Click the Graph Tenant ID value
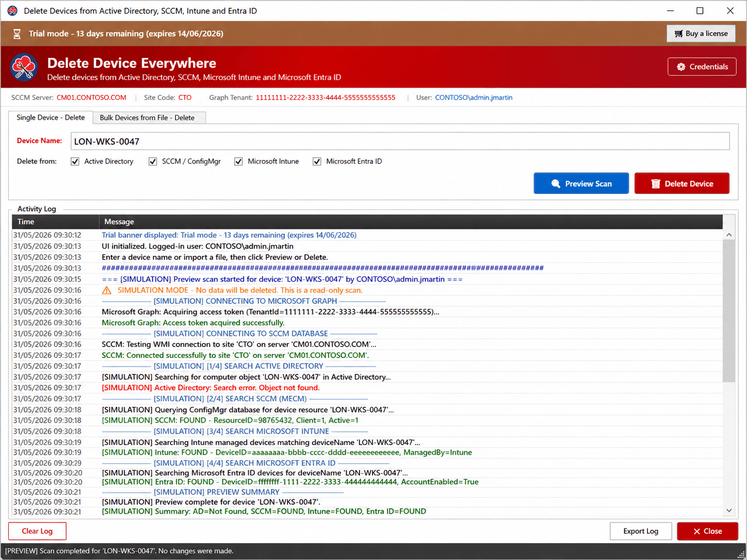747x560 pixels. (326, 97)
